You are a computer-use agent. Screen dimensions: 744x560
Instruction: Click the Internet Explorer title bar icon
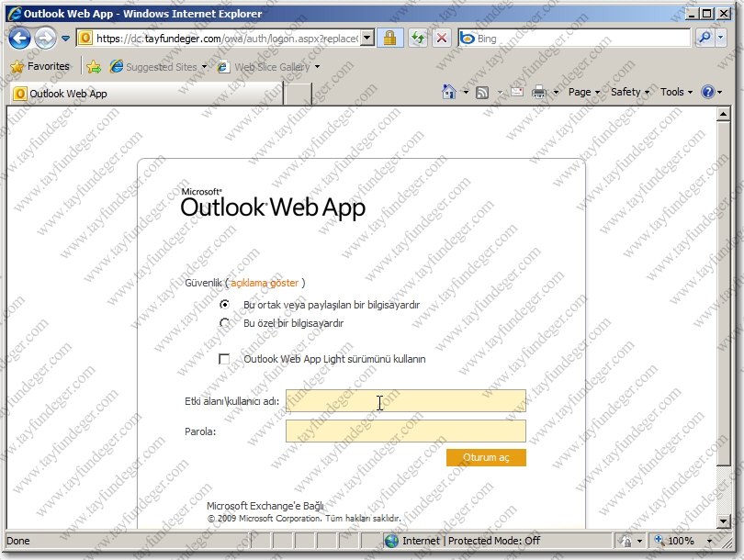[14, 13]
